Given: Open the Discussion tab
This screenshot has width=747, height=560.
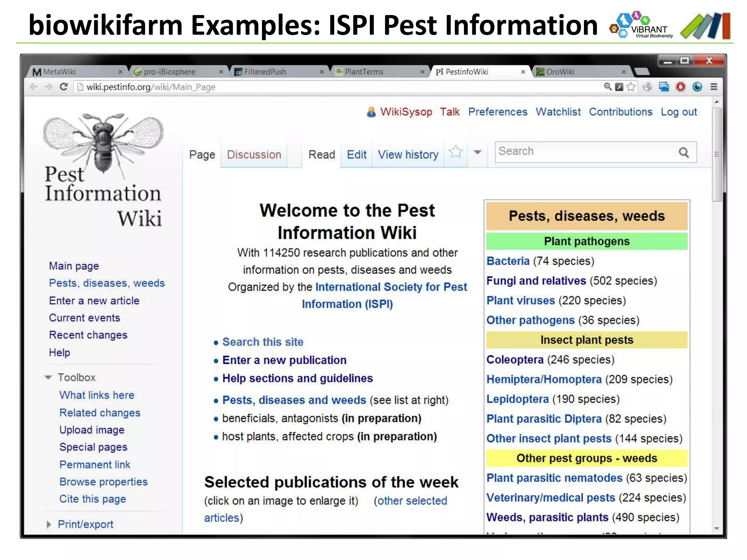Looking at the screenshot, I should (254, 155).
